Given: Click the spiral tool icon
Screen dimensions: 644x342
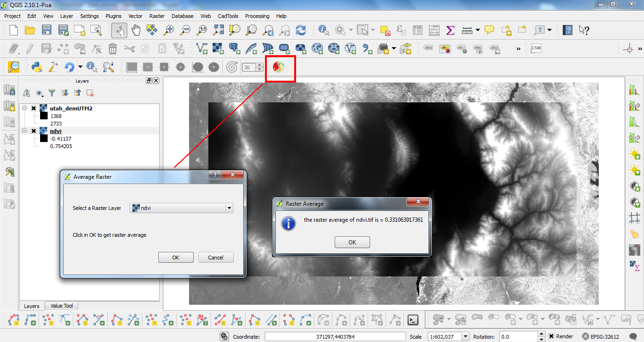Looking at the screenshot, I should point(232,67).
